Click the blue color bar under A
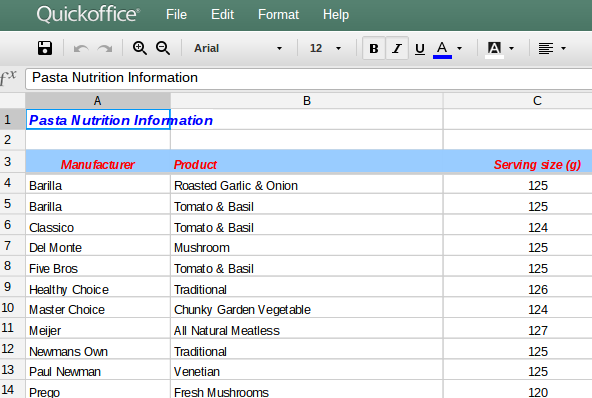Screen dimensions: 592x398 (x=442, y=57)
